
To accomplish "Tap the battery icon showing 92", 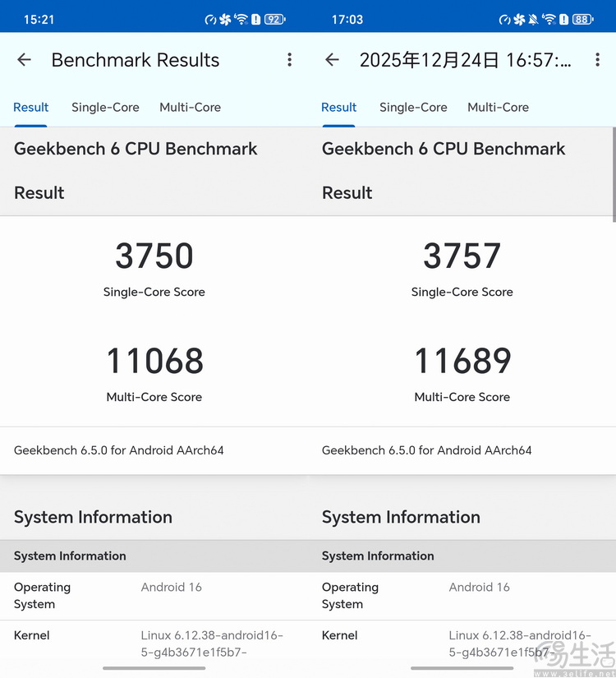I will click(274, 19).
